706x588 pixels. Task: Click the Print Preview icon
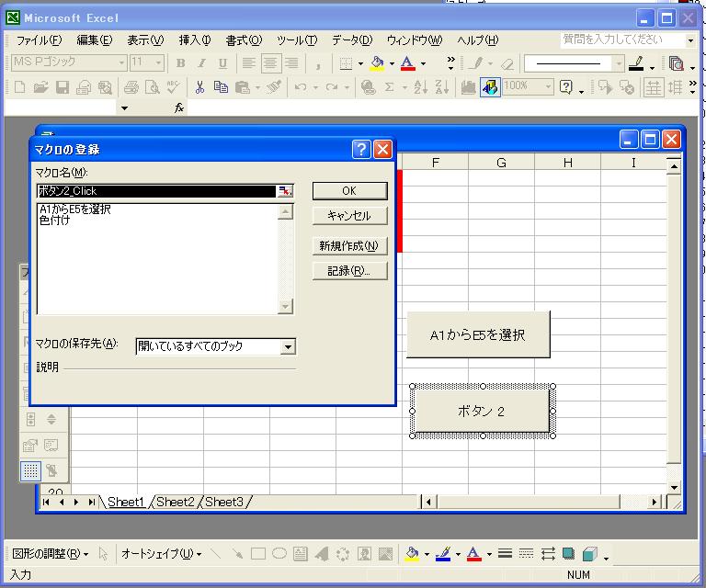click(x=153, y=87)
